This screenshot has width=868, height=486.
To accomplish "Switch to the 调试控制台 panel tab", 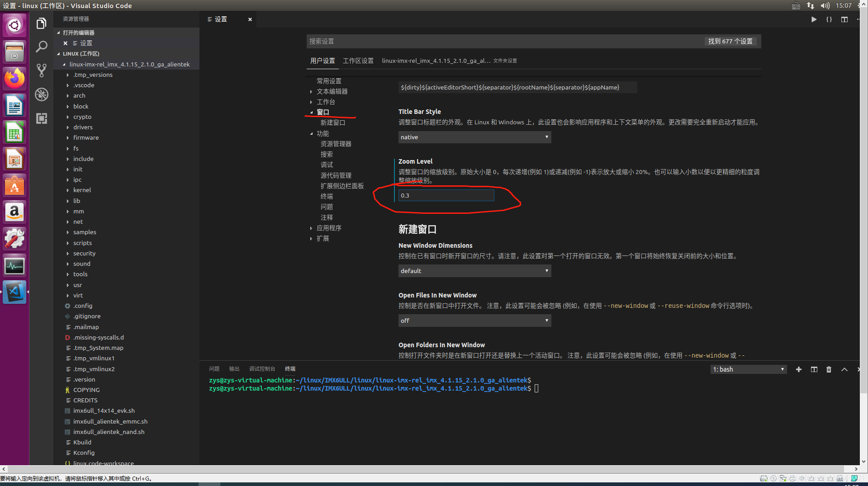I will (262, 369).
